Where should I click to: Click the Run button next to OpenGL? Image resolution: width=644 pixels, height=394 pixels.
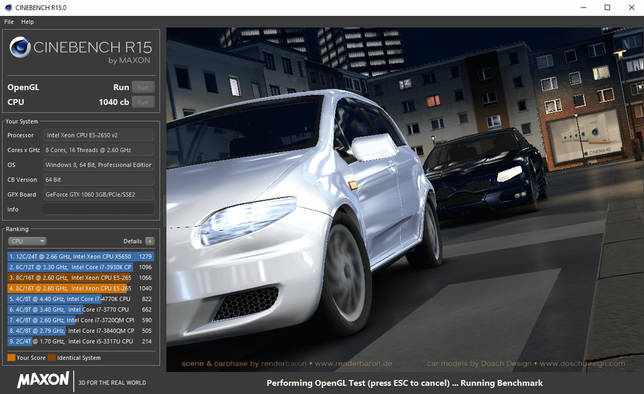pos(143,87)
